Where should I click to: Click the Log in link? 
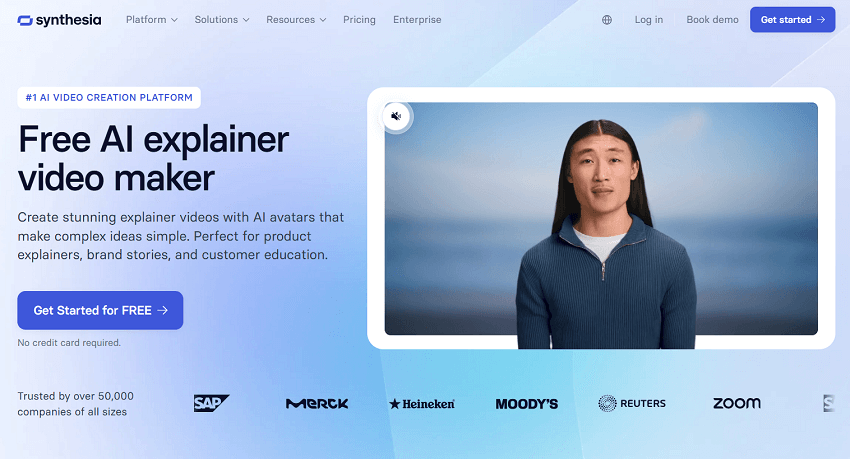pos(648,20)
